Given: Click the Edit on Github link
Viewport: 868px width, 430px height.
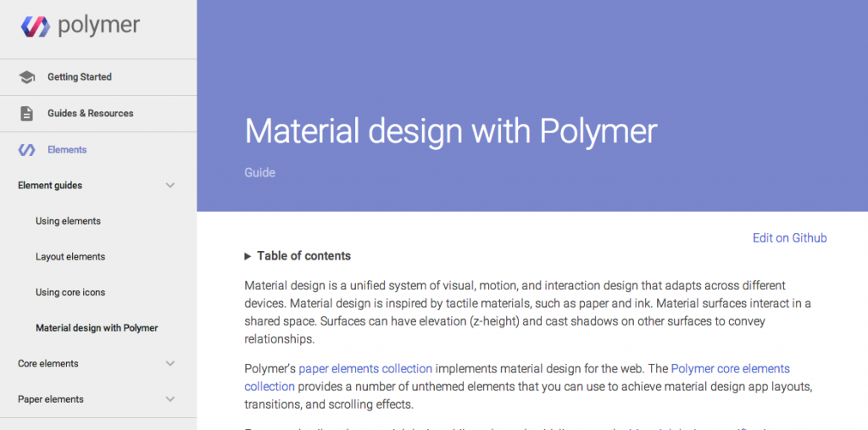Looking at the screenshot, I should coord(789,238).
